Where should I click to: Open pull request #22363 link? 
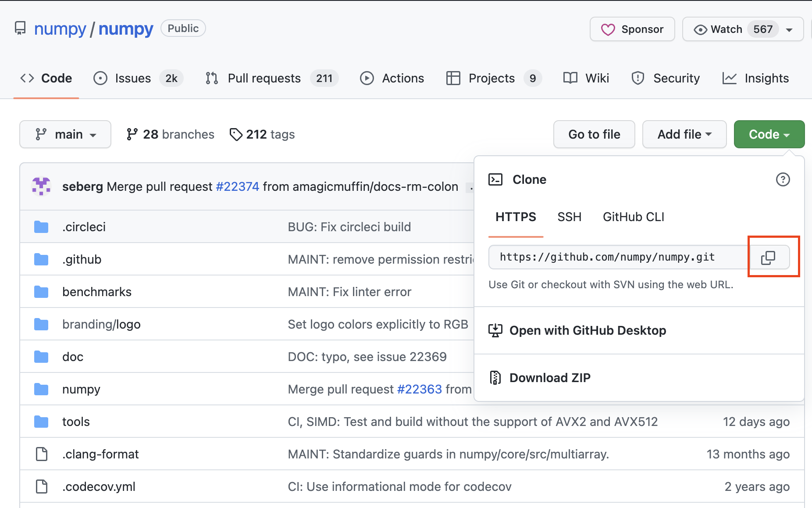tap(419, 389)
